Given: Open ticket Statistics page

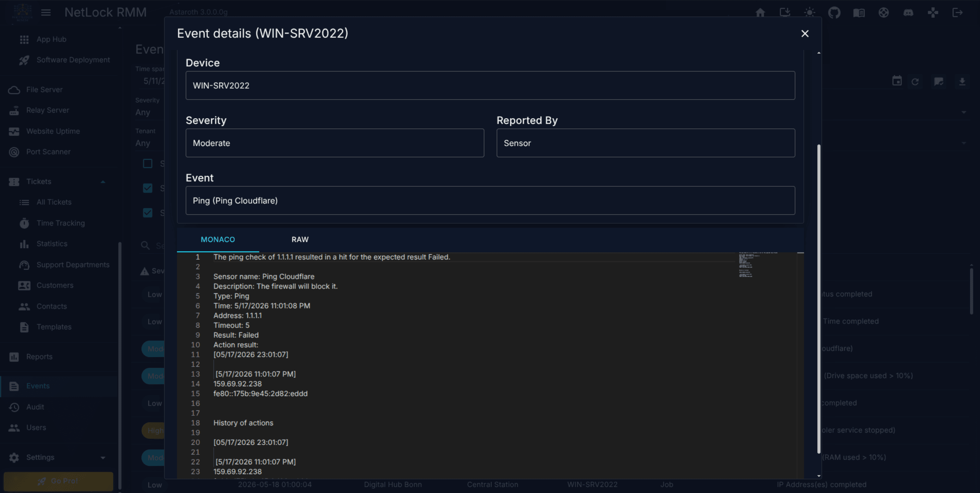Looking at the screenshot, I should pos(52,244).
